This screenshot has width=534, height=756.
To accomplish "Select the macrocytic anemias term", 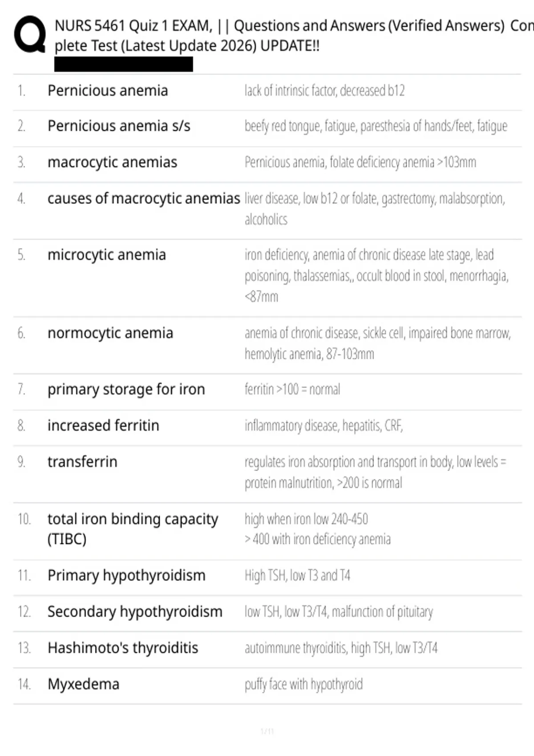I will pyautogui.click(x=112, y=162).
